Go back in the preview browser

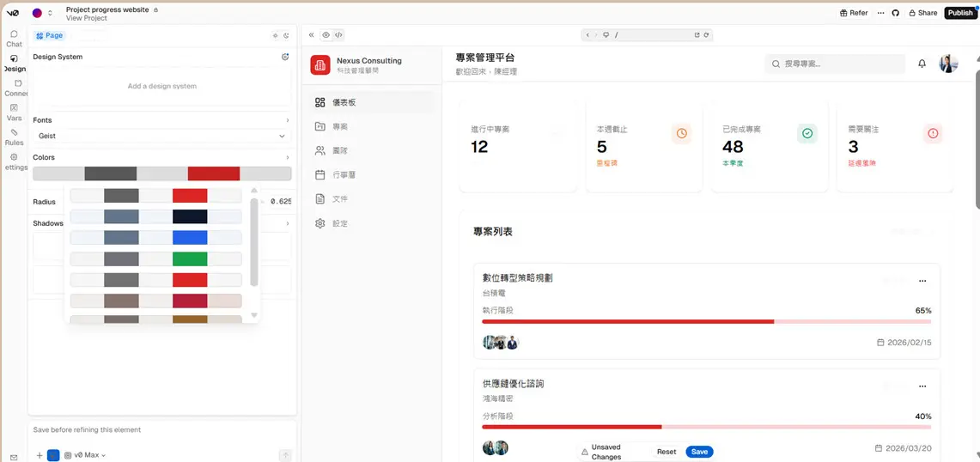[587, 35]
